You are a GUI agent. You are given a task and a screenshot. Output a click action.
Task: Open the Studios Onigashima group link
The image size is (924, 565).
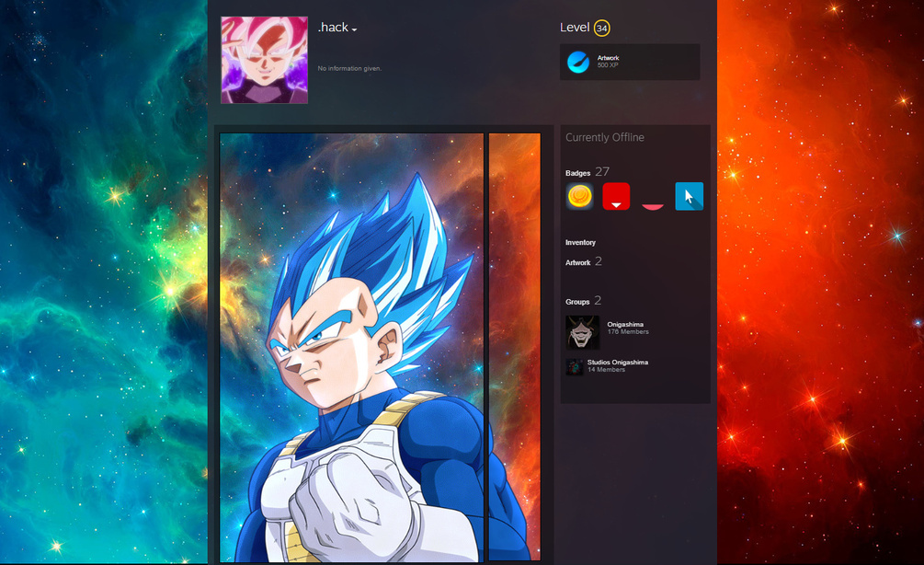coord(618,363)
